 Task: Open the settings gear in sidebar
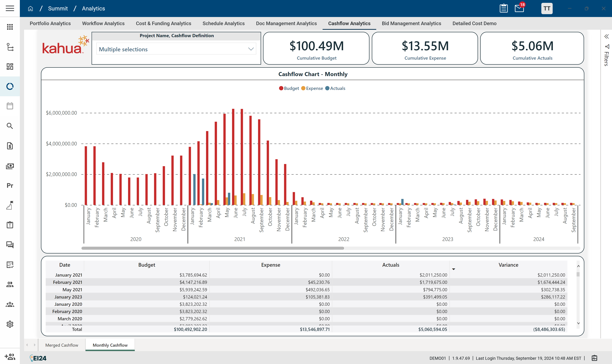(x=10, y=324)
